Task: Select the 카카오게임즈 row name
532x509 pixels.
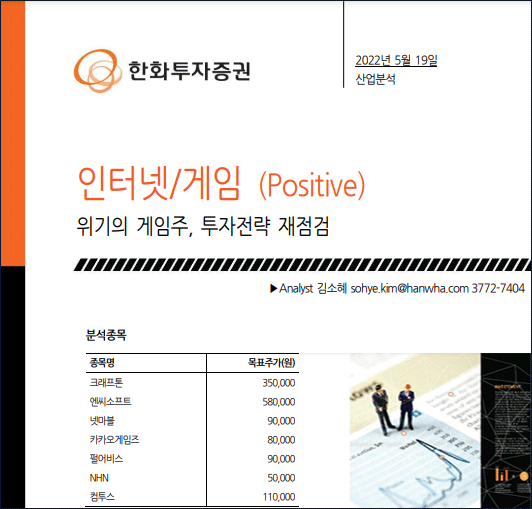Action: pyautogui.click(x=114, y=440)
